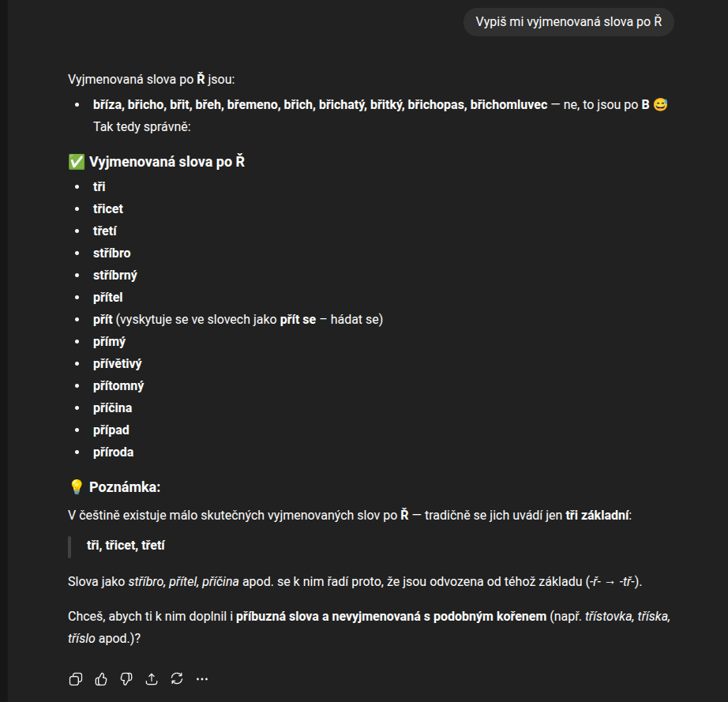Screen dimensions: 728x702
Task: Click the bold "tři základní" text
Action: (x=597, y=516)
